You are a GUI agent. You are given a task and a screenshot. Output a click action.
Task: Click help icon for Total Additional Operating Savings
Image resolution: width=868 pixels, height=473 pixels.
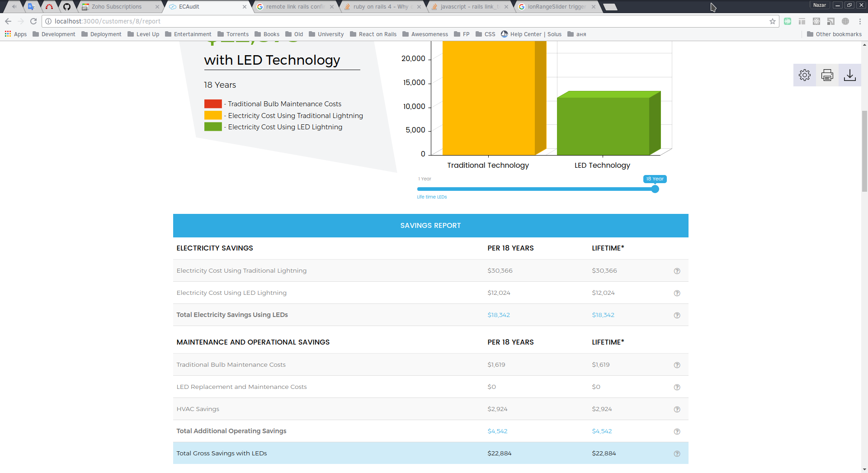pos(677,431)
